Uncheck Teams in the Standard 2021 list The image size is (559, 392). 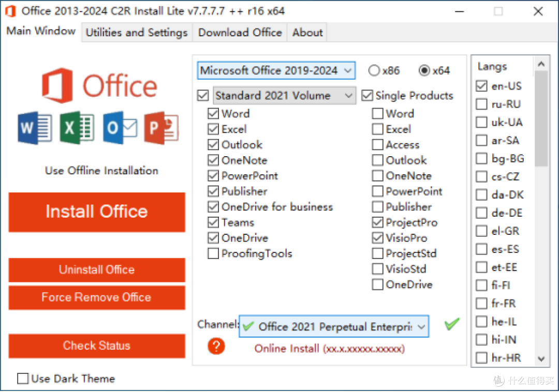[x=213, y=222]
